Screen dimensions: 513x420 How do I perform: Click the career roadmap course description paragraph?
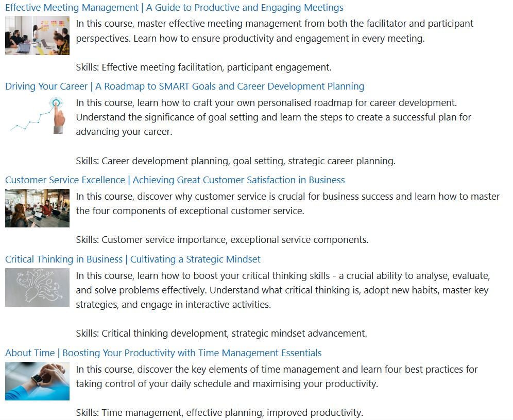tap(273, 117)
